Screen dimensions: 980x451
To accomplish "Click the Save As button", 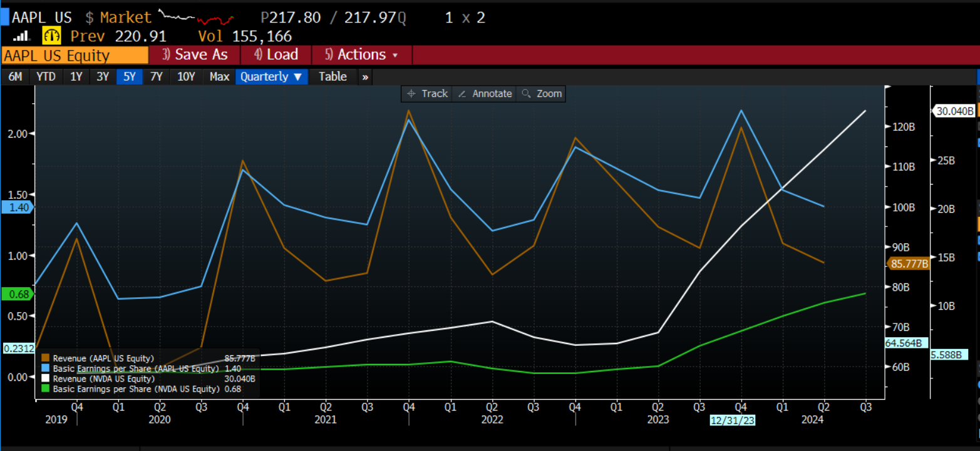I will (195, 55).
